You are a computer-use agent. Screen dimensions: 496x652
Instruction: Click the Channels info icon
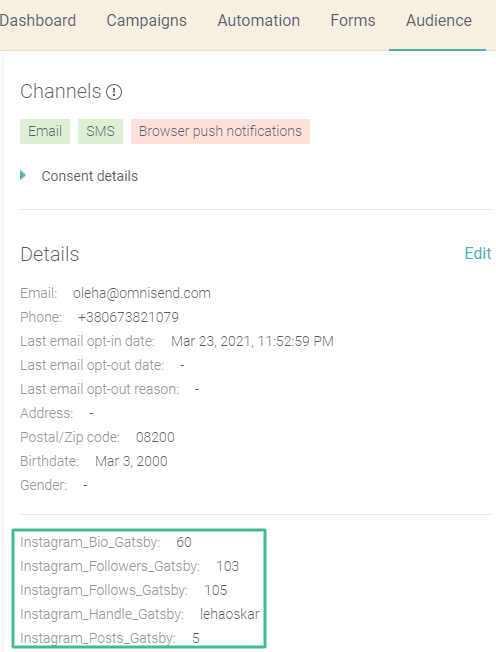(114, 92)
